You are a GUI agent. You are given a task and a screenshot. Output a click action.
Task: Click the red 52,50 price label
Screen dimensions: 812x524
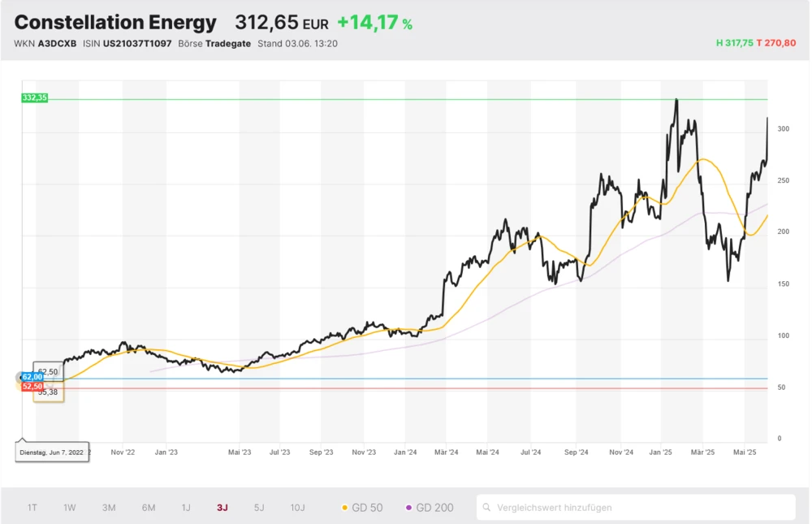32,388
